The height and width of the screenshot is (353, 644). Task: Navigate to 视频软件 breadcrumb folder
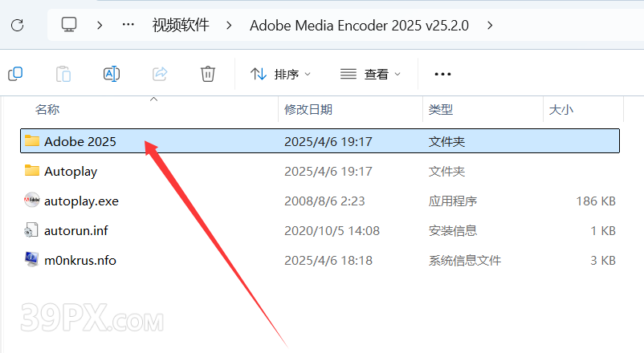pos(181,26)
